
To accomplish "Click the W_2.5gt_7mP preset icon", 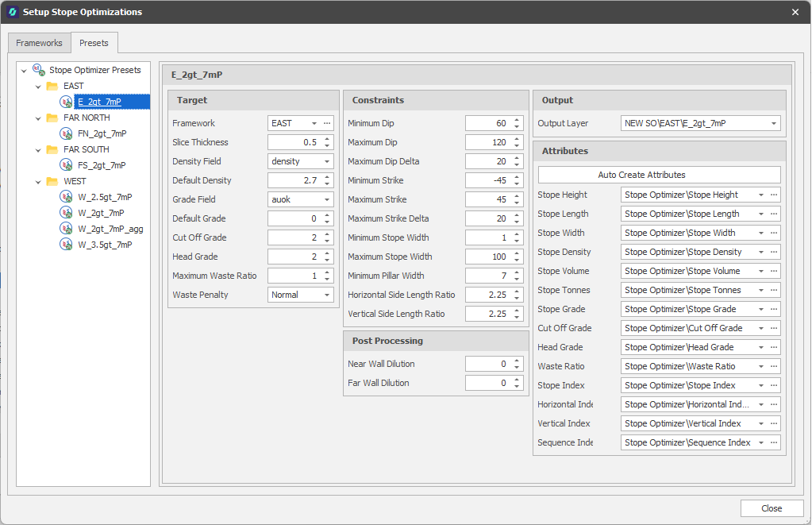I will point(66,197).
